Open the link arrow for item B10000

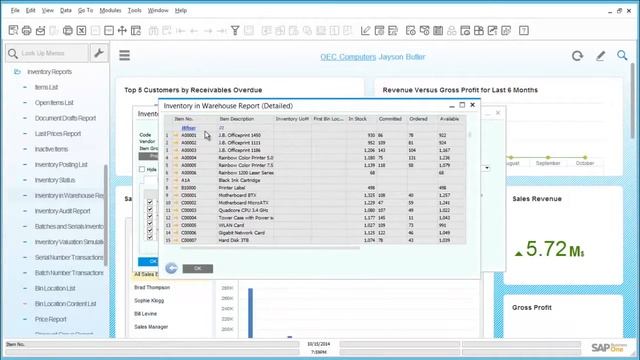coord(176,188)
